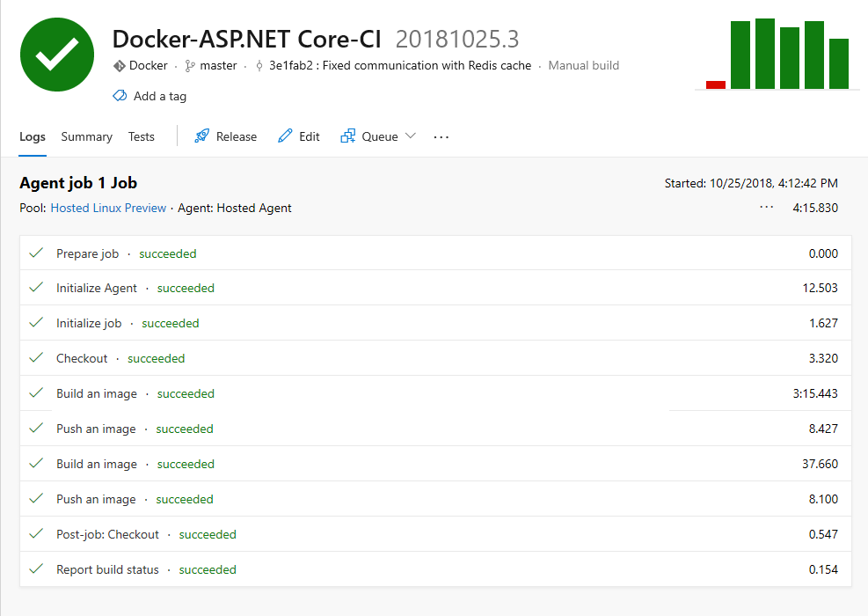Click the Manual build label
This screenshot has height=616, width=868.
coord(583,66)
